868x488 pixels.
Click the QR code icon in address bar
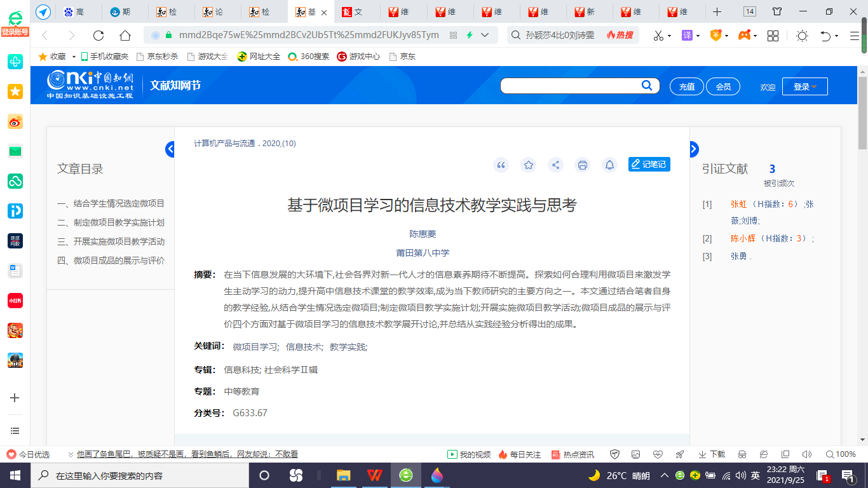tap(453, 35)
